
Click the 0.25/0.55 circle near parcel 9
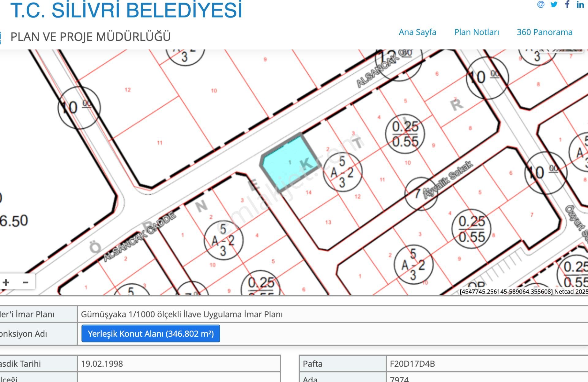tap(405, 134)
